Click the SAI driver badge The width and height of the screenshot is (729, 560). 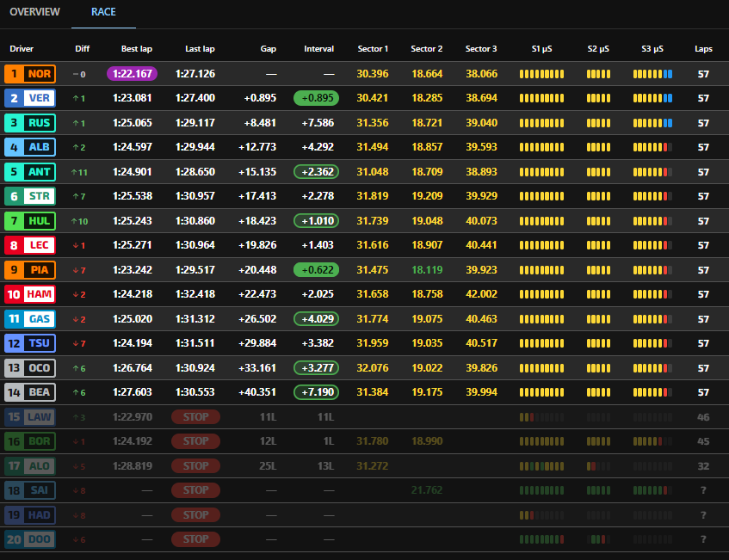point(30,490)
